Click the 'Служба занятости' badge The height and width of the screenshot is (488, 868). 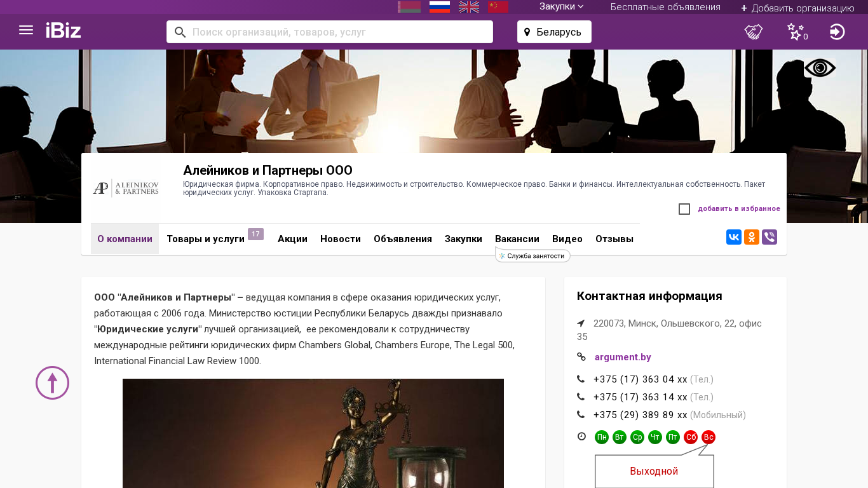click(532, 255)
